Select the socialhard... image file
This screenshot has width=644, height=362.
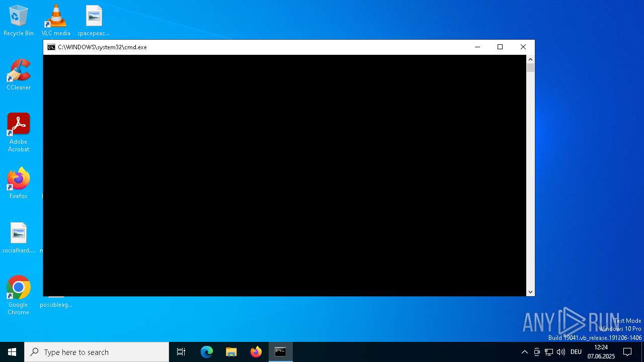click(19, 238)
